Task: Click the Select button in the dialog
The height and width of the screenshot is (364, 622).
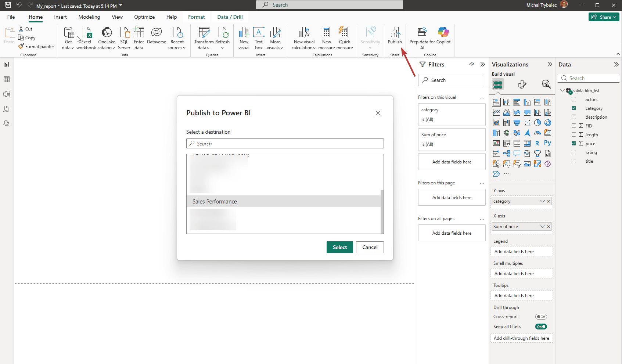Action: click(340, 247)
